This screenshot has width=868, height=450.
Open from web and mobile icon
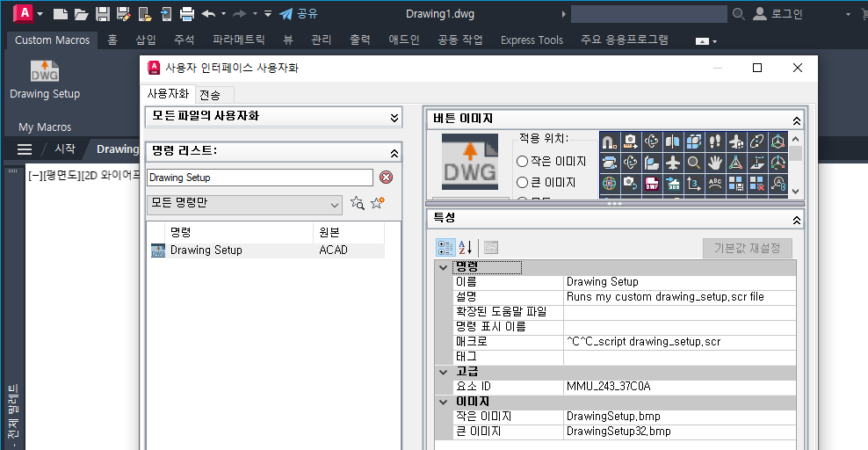point(145,14)
